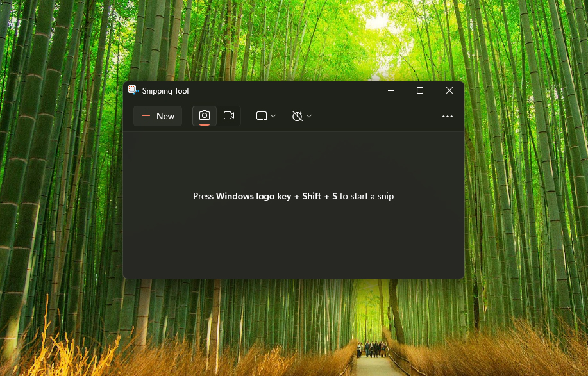
Task: Start a snip with the New button
Action: [x=158, y=116]
